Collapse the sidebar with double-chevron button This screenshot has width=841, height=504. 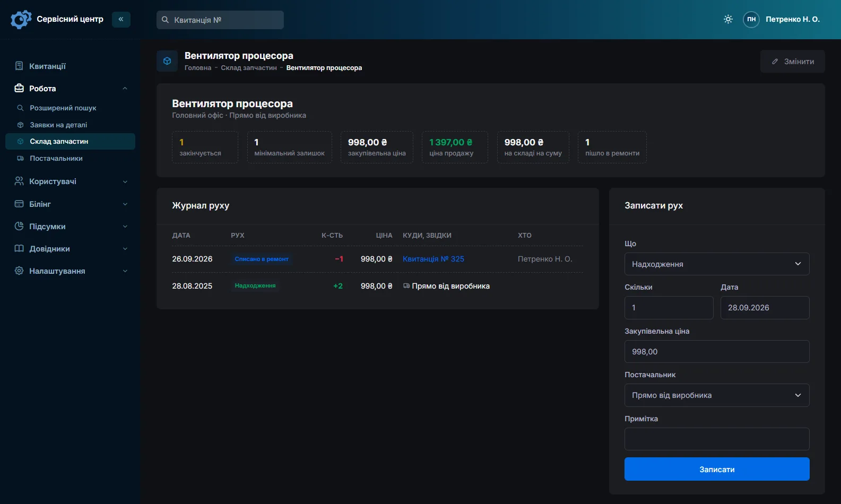point(121,19)
